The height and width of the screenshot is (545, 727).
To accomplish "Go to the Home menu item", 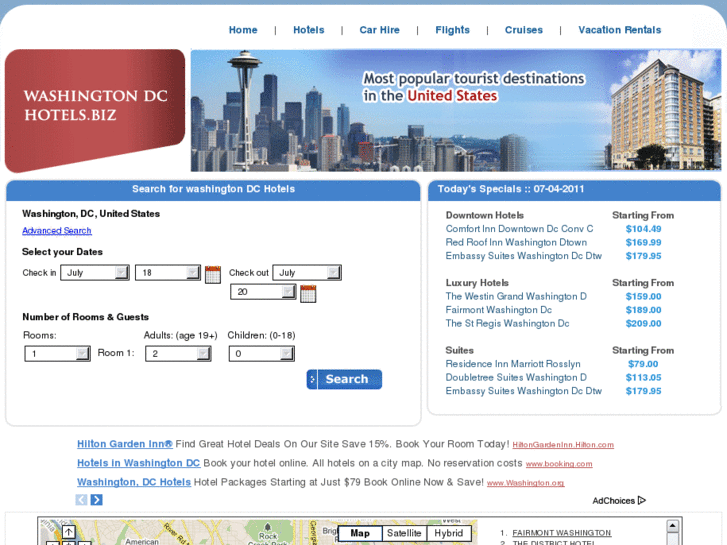I will tap(243, 30).
